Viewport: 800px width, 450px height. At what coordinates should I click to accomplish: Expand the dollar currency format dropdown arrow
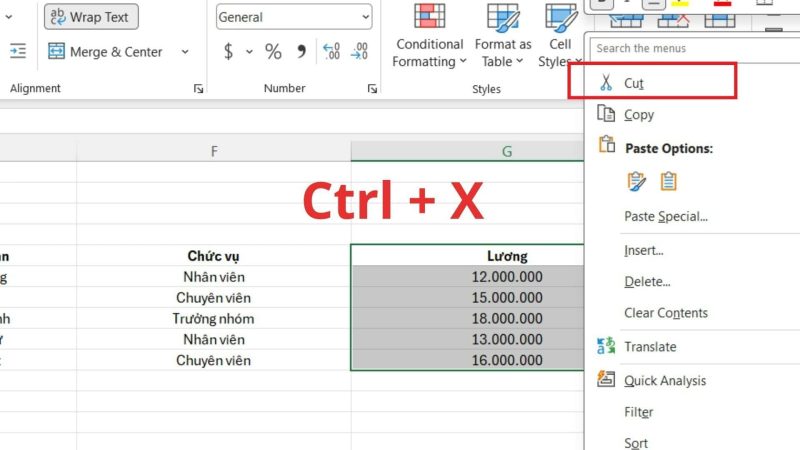249,52
